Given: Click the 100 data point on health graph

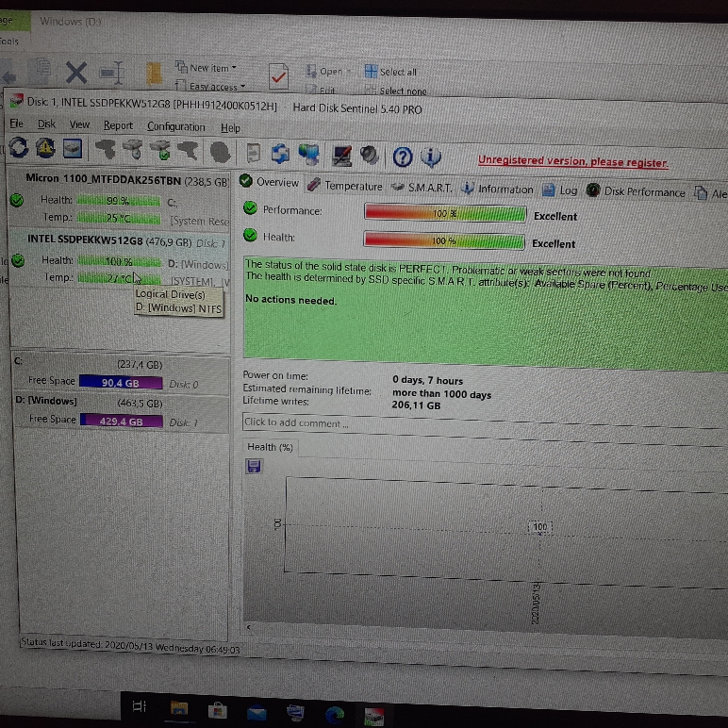Looking at the screenshot, I should pos(540,526).
